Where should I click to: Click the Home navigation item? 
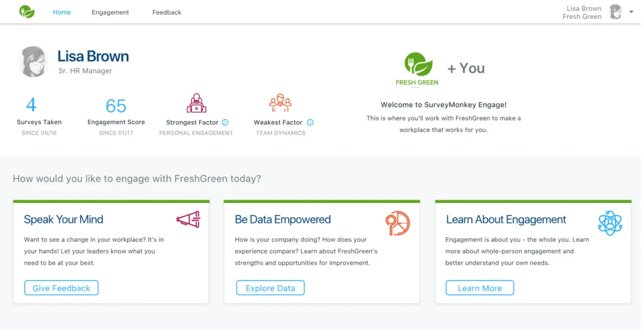62,12
